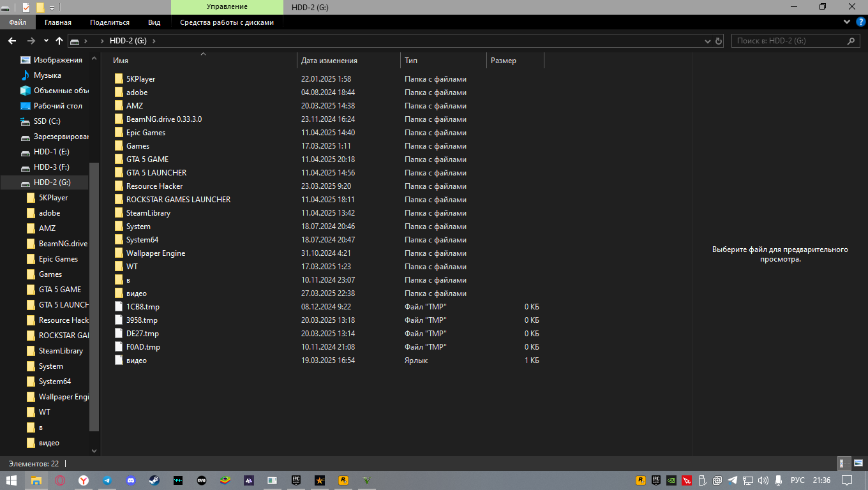This screenshot has width=868, height=490.
Task: Switch to the Вид ribbon tab
Action: [154, 22]
